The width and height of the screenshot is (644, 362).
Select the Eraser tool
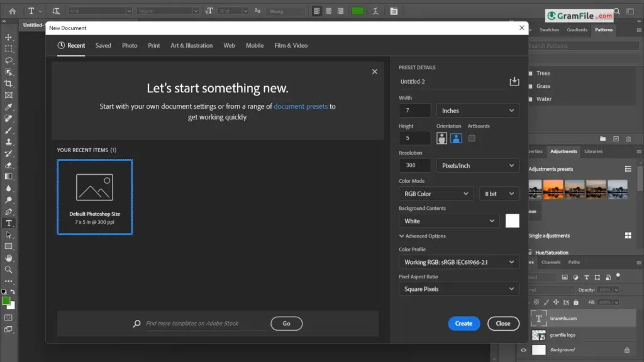[8, 165]
